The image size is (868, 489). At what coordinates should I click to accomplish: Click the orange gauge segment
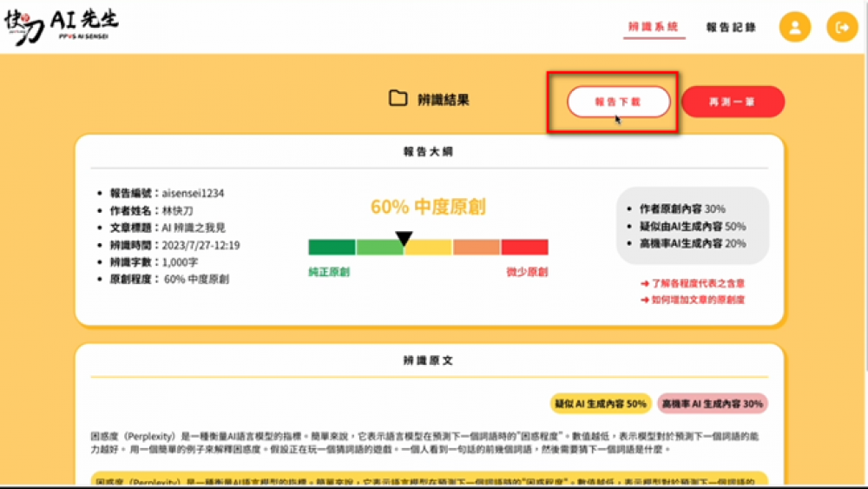click(x=476, y=248)
